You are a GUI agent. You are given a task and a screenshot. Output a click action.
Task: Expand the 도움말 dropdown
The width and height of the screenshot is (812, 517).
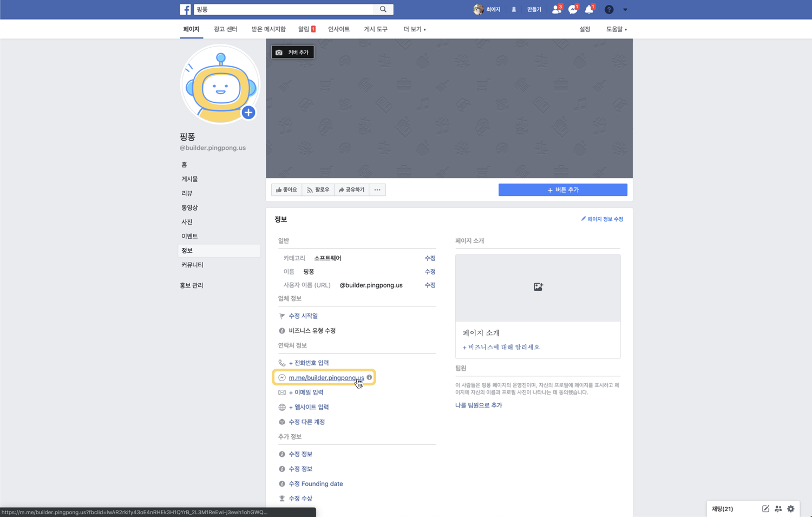pos(617,29)
